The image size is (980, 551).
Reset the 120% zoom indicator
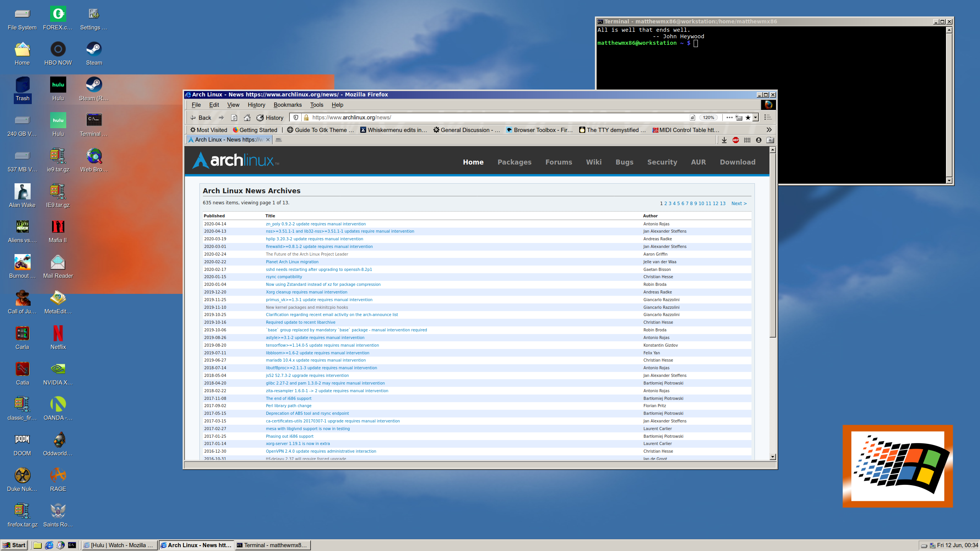click(x=708, y=117)
